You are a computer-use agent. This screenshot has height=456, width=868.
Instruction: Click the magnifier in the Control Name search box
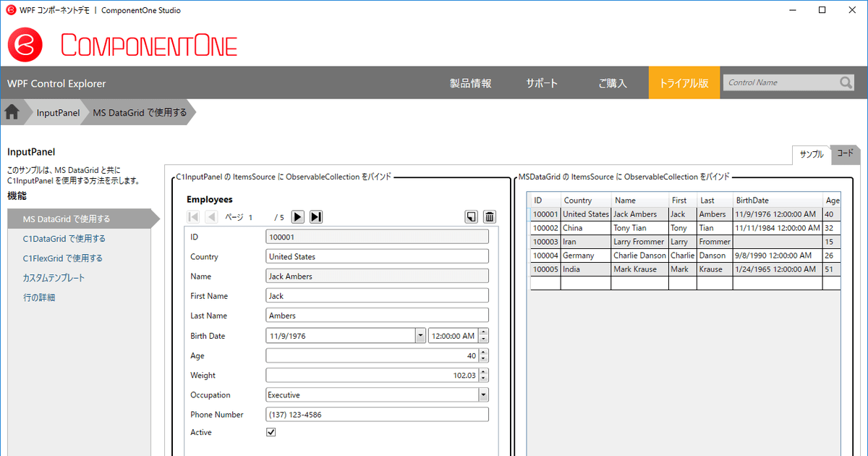pos(845,83)
